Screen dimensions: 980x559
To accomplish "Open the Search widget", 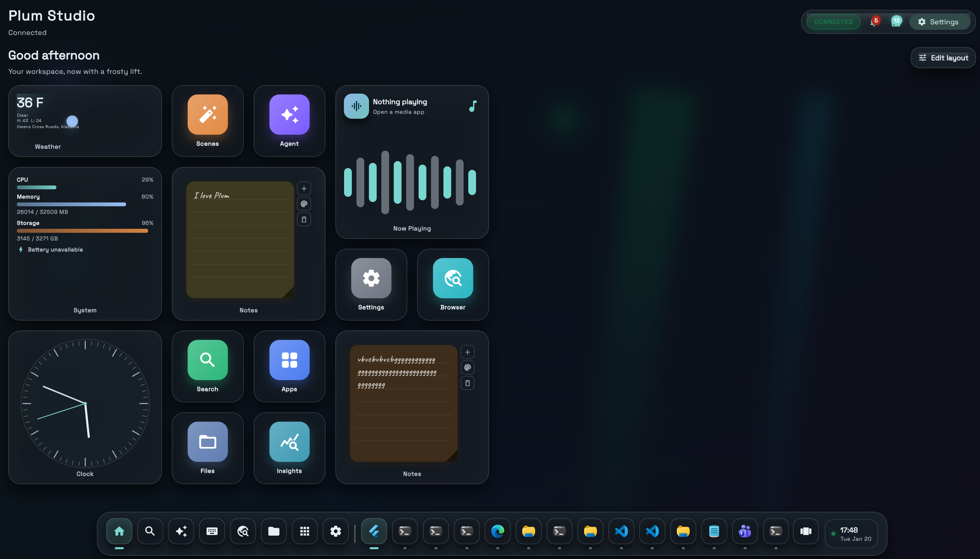I will click(x=207, y=360).
